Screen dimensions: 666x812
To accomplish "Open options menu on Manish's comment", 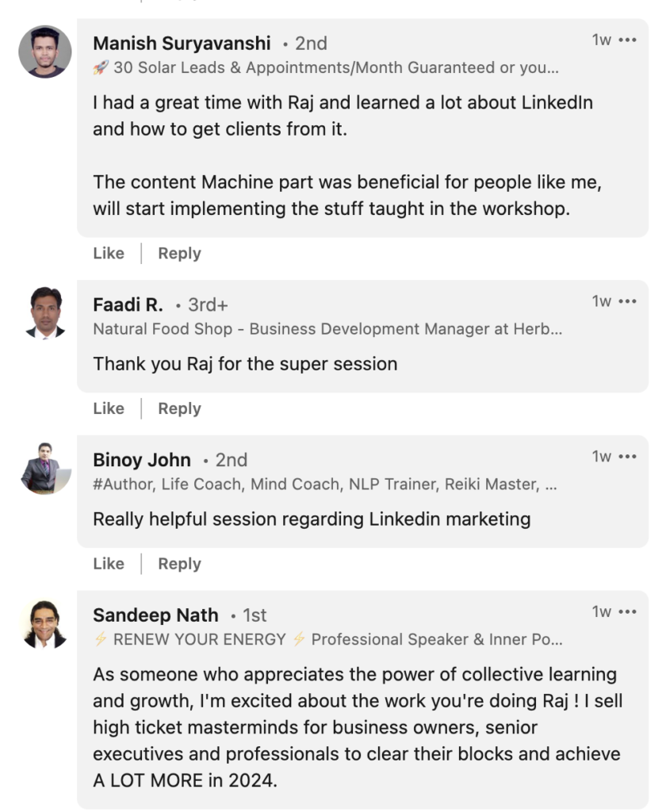I will pos(627,40).
